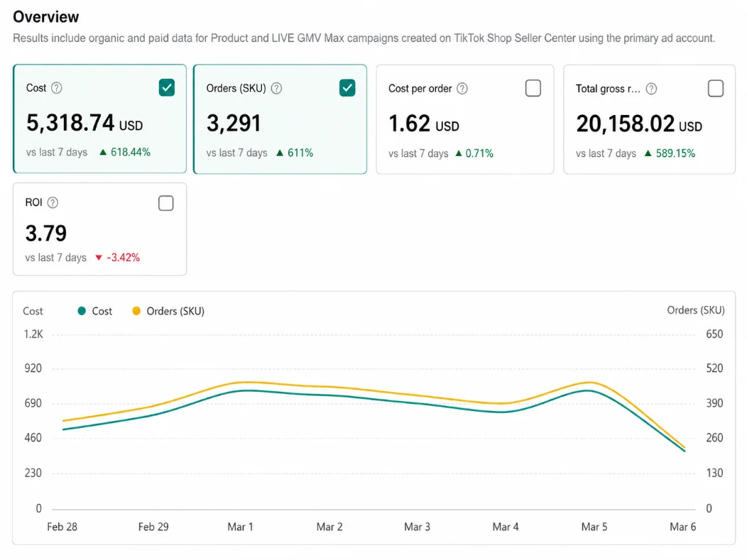Enable the Total gross revenue checkbox

[x=716, y=88]
